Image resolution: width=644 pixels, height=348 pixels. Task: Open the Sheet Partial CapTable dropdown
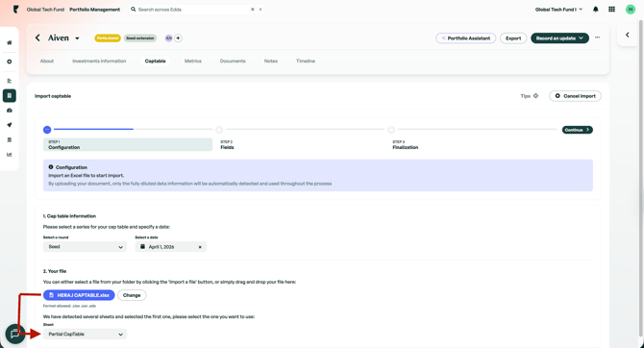click(x=85, y=334)
